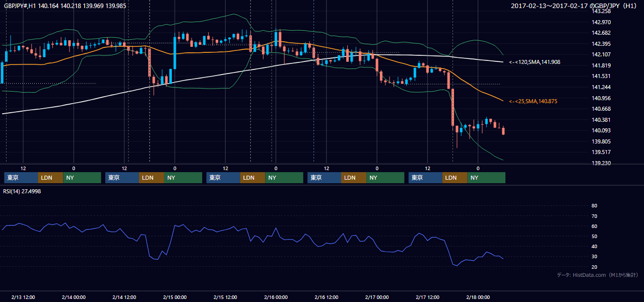Select the 140.093 price axis label

point(601,130)
